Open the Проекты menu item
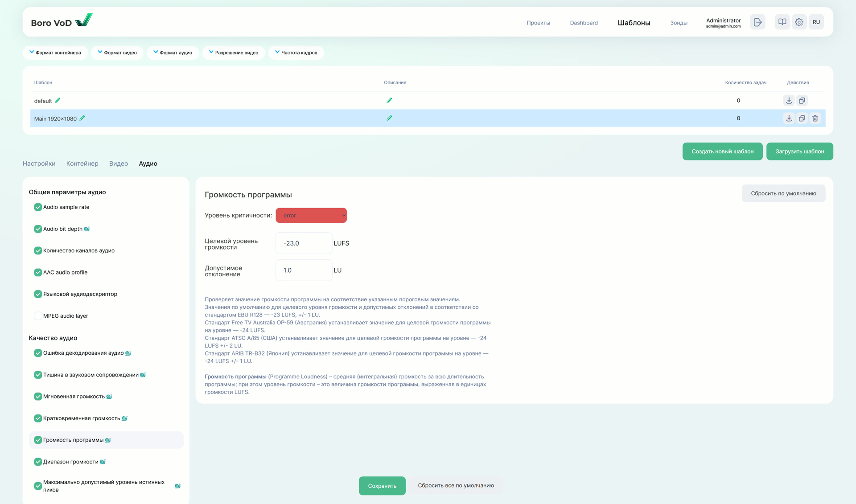This screenshot has height=504, width=856. (538, 23)
